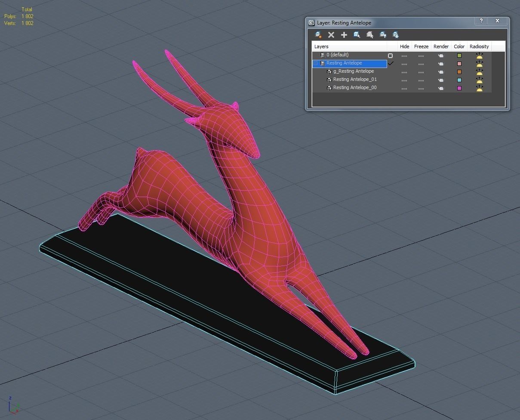520x420 pixels.
Task: Click the Radiosity column header
Action: click(479, 46)
